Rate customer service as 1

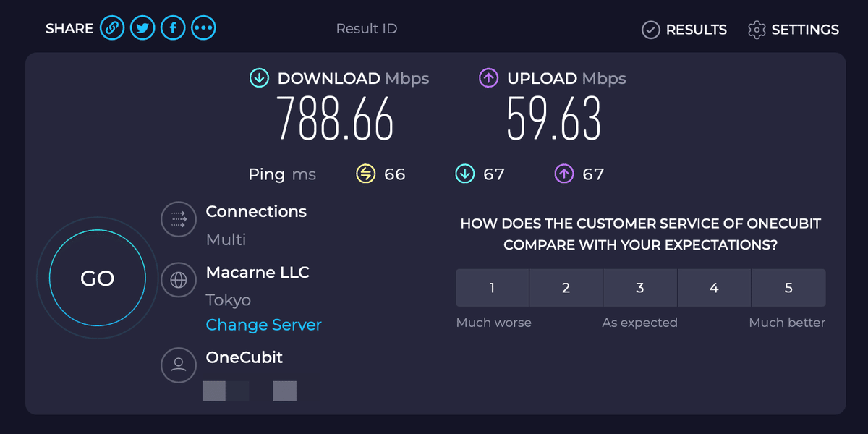click(x=493, y=288)
